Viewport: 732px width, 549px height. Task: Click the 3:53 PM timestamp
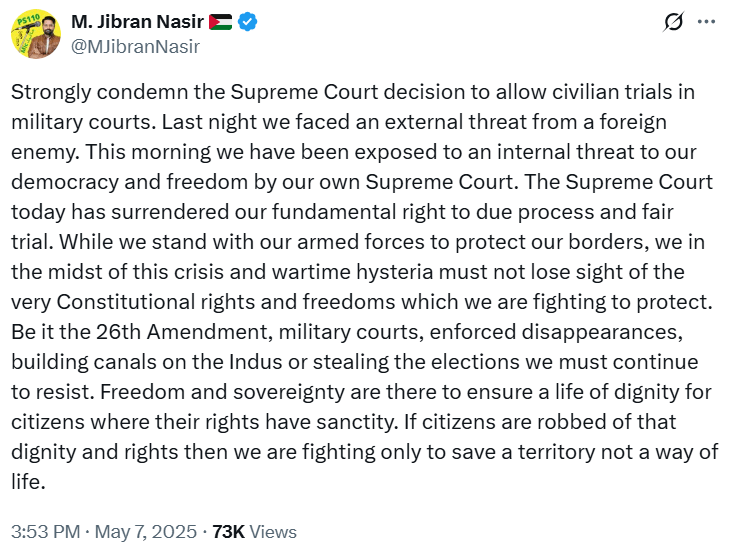[x=46, y=532]
